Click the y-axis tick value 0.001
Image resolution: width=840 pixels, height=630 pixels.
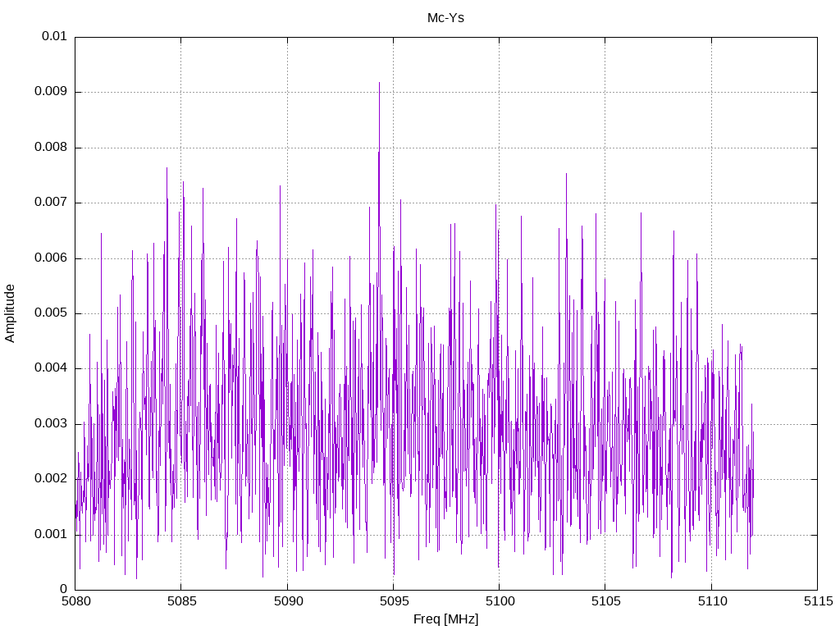pos(50,535)
